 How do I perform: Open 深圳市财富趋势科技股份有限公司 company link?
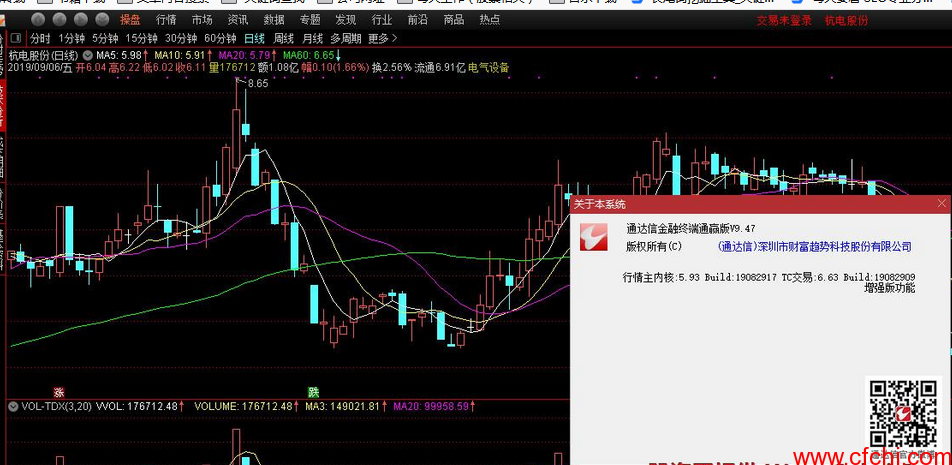815,246
